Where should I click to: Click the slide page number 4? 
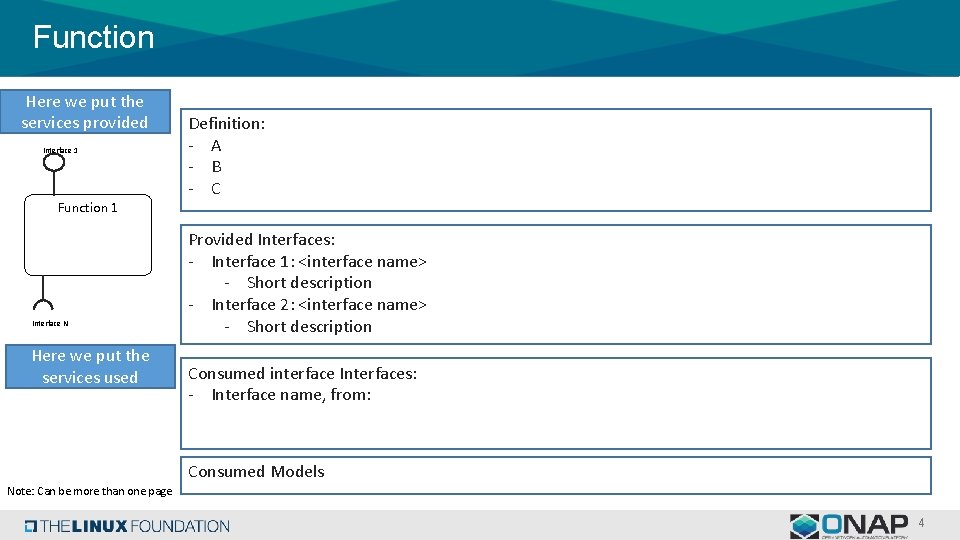pyautogui.click(x=921, y=523)
